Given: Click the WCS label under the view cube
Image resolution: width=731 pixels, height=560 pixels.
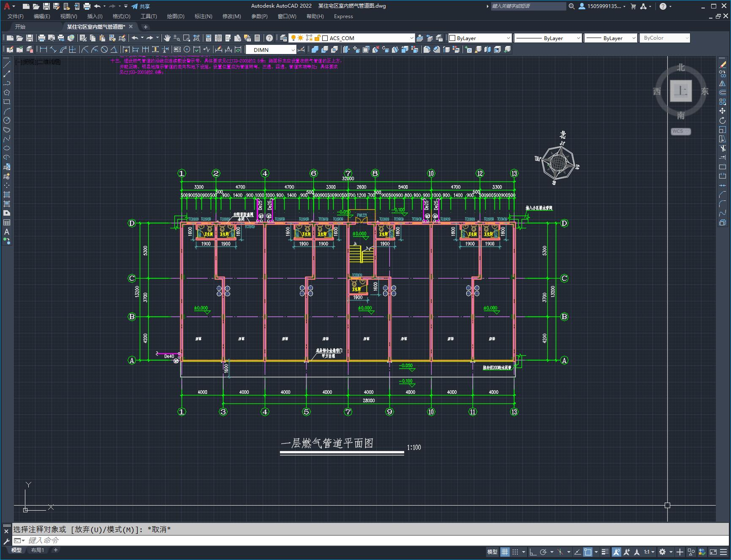Looking at the screenshot, I should [x=681, y=131].
